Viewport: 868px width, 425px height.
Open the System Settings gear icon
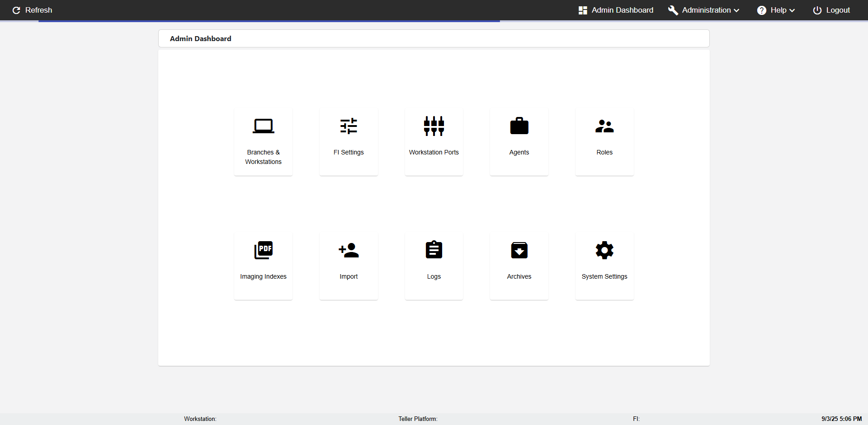pos(604,250)
